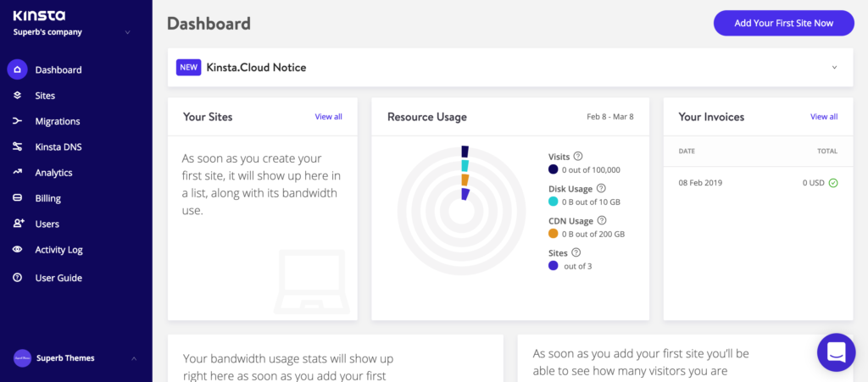
Task: Click the Resource Usage heading
Action: (427, 117)
